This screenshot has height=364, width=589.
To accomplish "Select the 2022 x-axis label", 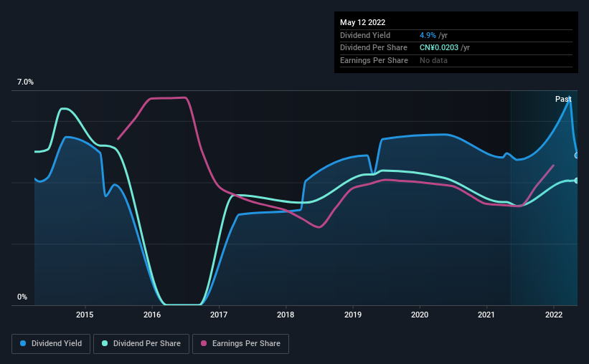I will click(554, 315).
